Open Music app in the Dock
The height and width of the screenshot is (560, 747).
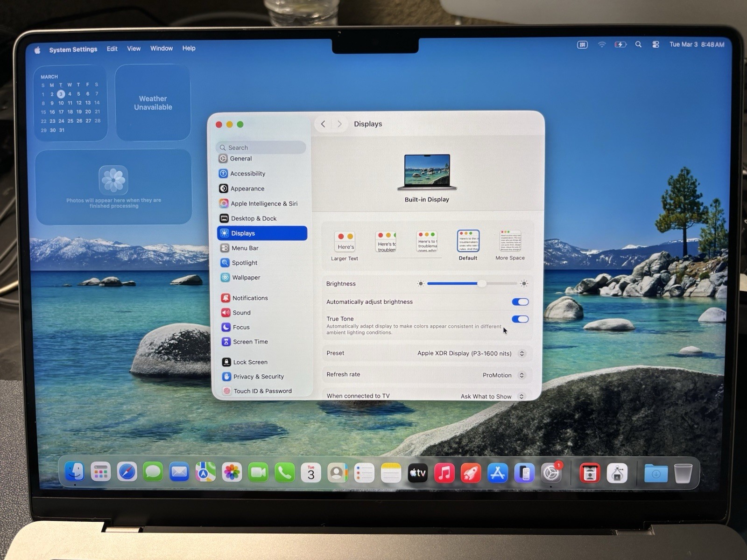point(444,474)
